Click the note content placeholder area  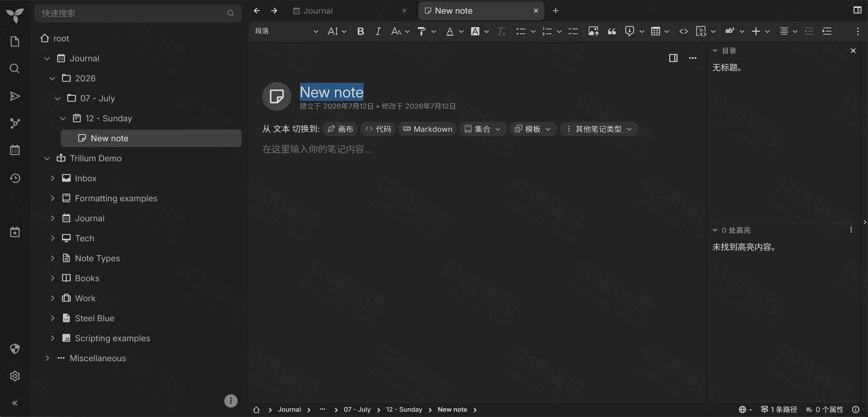click(x=317, y=149)
